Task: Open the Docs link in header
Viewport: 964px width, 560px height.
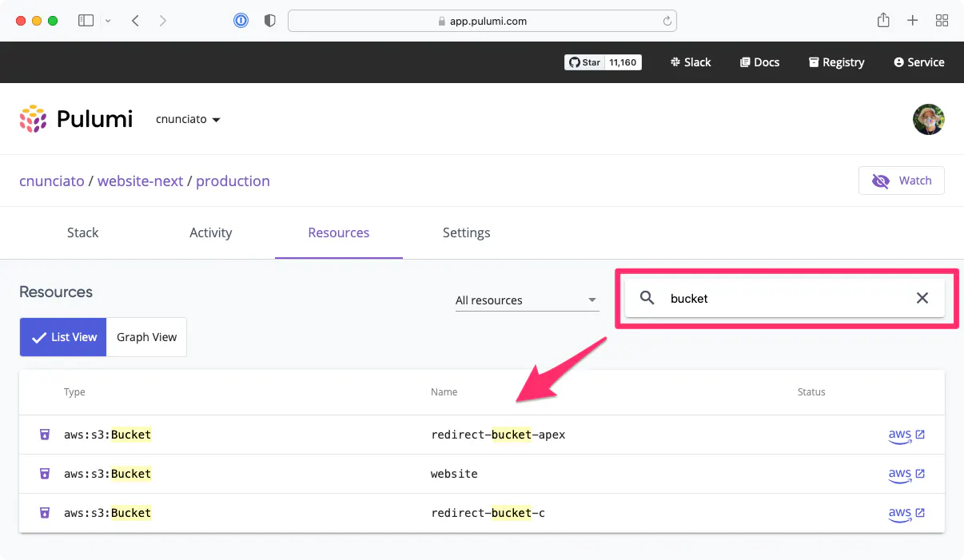Action: [759, 62]
